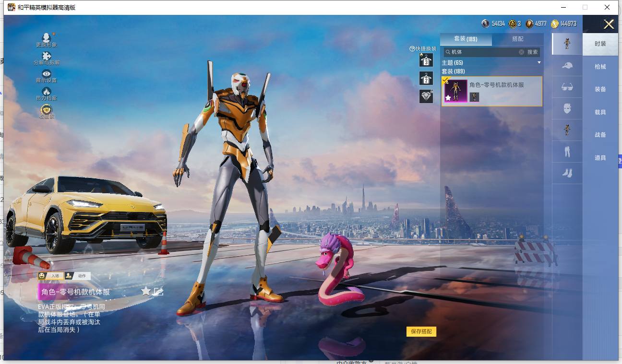Click the share icon beside outfit name
Viewport: 622px width, 364px height.
pos(158,291)
